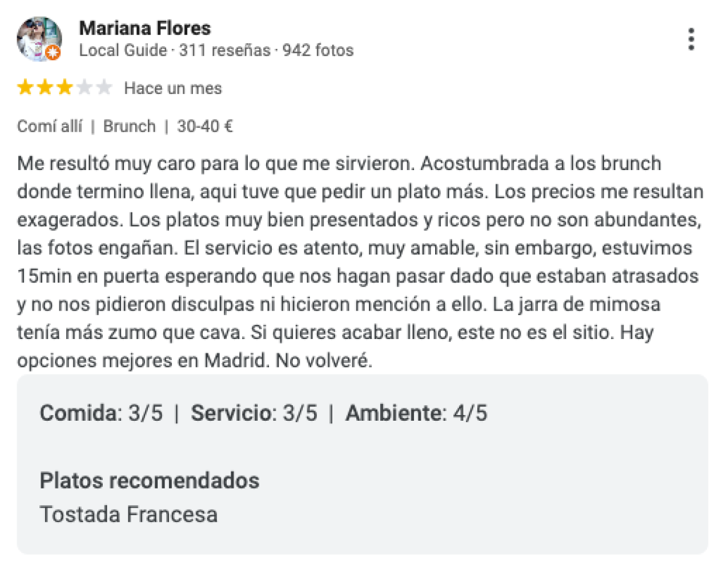Click the Hace un mes timestamp
Viewport: 728px width, 563px height.
pos(173,88)
